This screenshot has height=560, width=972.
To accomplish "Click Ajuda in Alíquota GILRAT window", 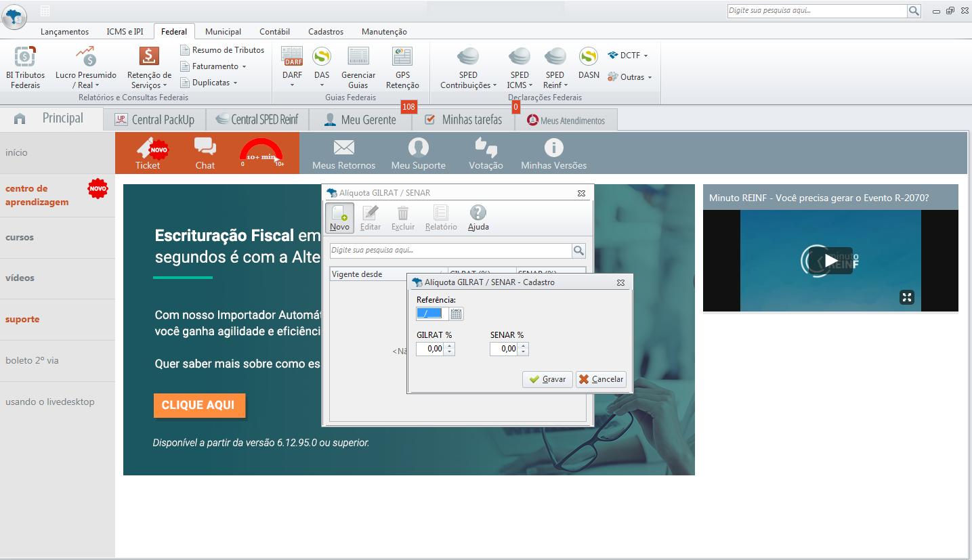I will click(x=478, y=218).
